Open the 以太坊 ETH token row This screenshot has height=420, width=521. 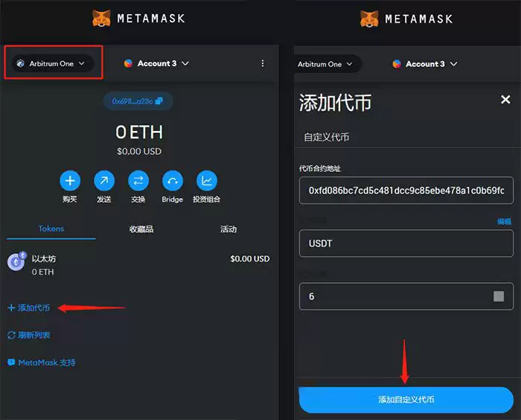tap(139, 264)
